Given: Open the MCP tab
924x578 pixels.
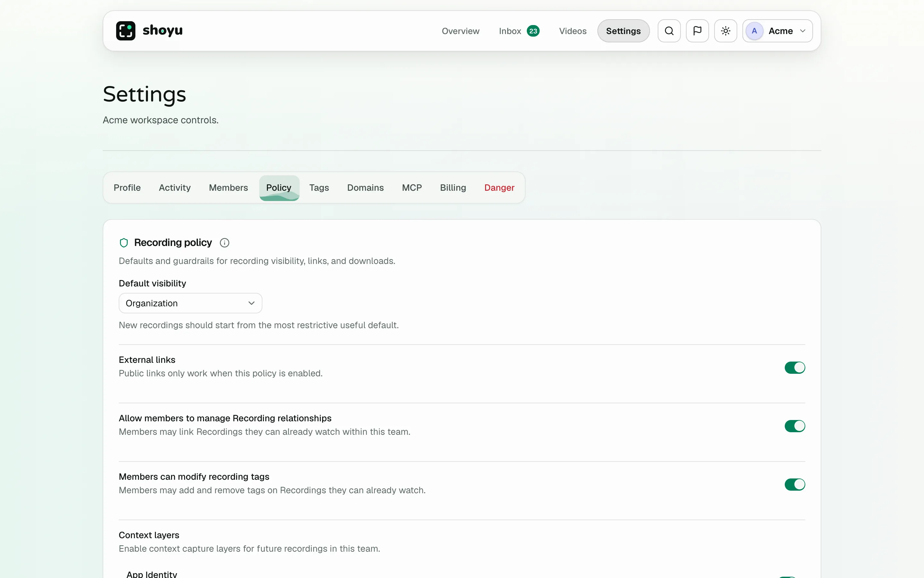Looking at the screenshot, I should pyautogui.click(x=412, y=188).
